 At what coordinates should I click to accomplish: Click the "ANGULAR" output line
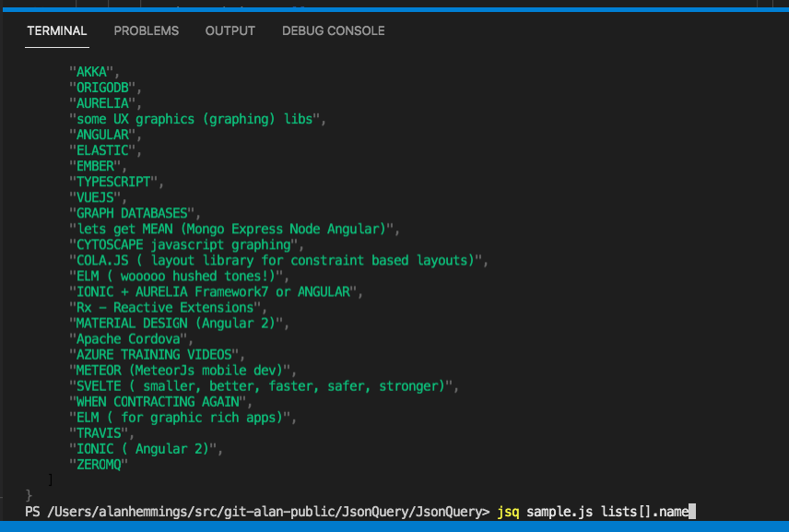[105, 135]
